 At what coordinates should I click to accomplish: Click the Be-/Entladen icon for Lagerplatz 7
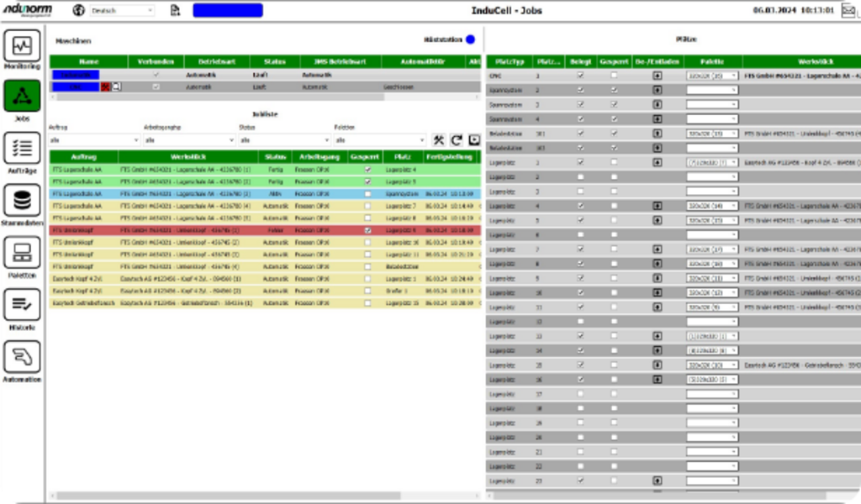click(658, 249)
